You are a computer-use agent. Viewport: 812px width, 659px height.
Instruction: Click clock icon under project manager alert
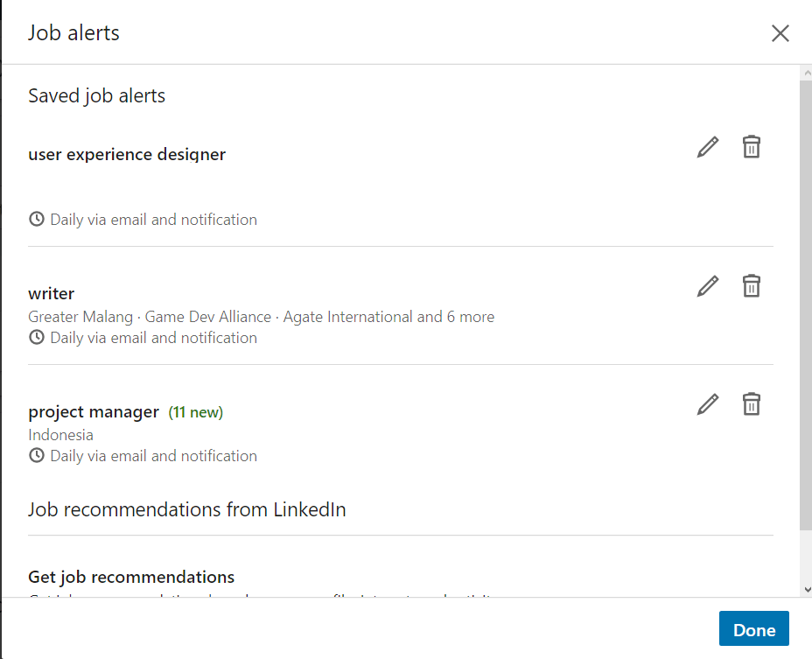pos(37,455)
